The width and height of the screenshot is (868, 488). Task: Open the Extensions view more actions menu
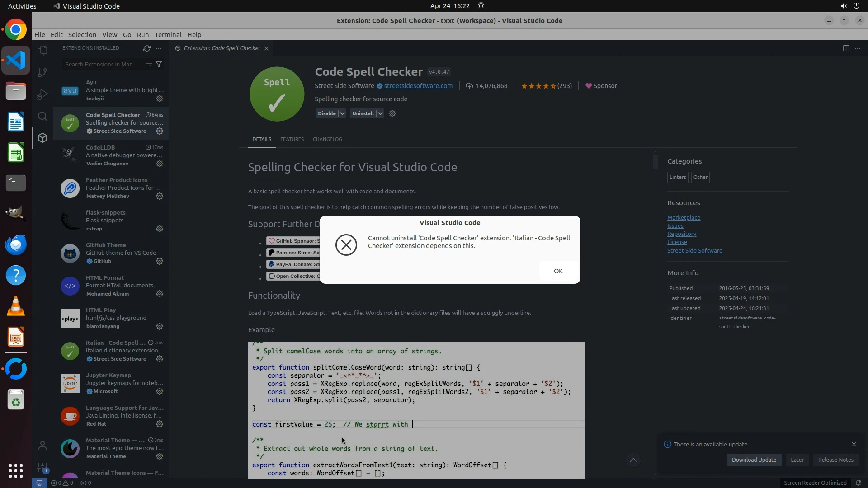coord(159,48)
